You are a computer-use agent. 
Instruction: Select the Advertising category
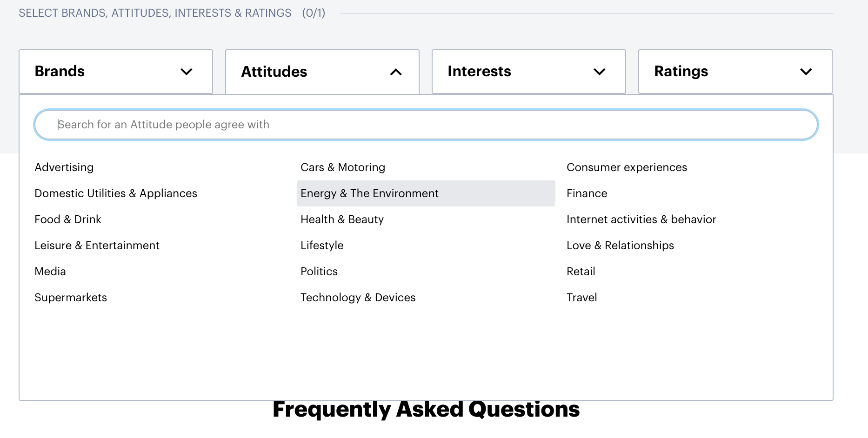pyautogui.click(x=64, y=167)
